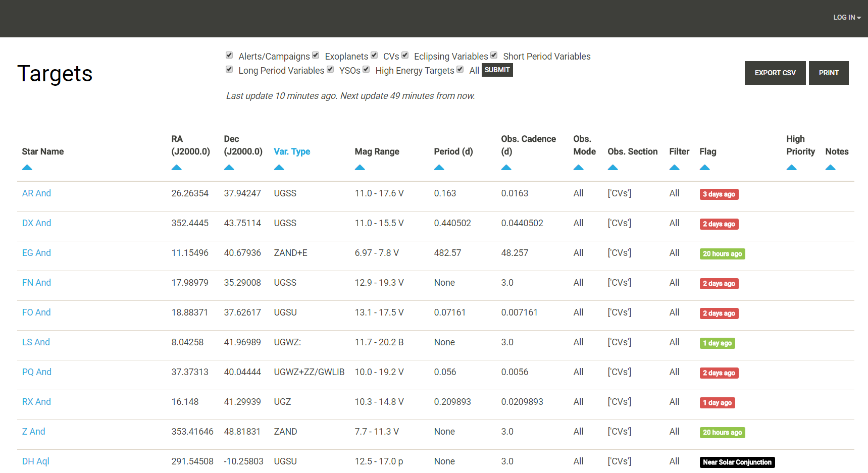Sort targets using the Flag column arrow

(x=705, y=167)
